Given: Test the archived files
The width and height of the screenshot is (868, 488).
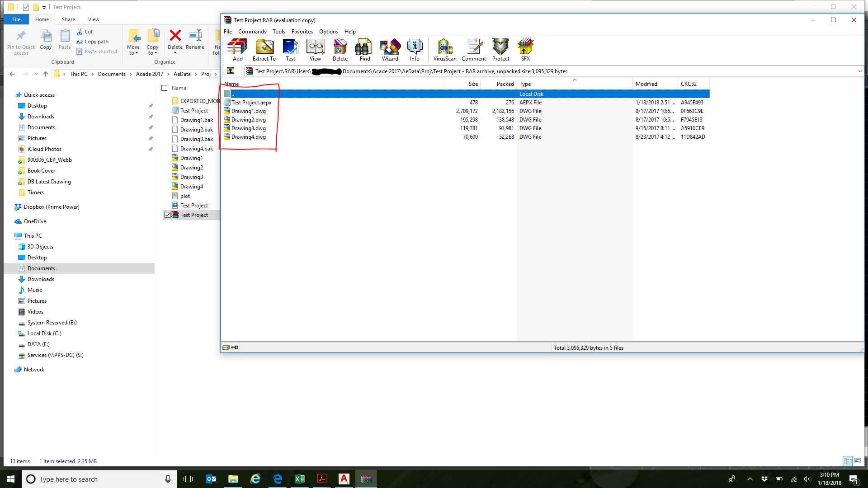Looking at the screenshot, I should pyautogui.click(x=290, y=50).
